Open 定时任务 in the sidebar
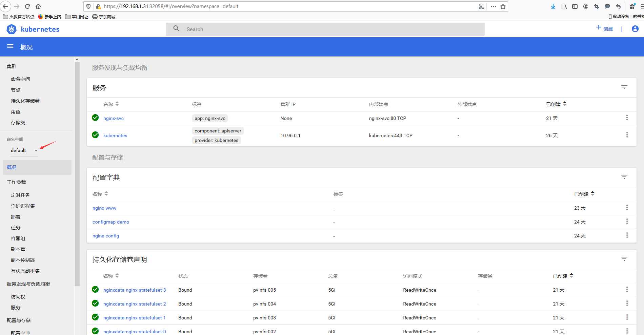The image size is (644, 335). 20,195
